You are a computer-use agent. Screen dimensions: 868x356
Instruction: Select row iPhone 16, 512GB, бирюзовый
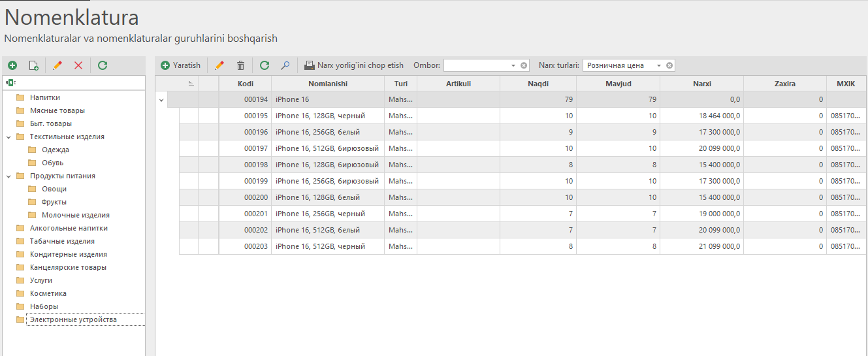click(x=523, y=148)
